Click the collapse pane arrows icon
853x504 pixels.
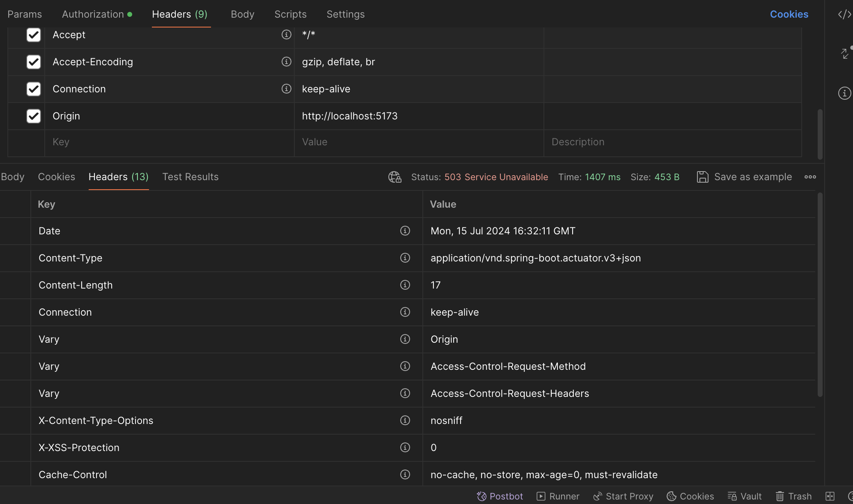coord(844,54)
